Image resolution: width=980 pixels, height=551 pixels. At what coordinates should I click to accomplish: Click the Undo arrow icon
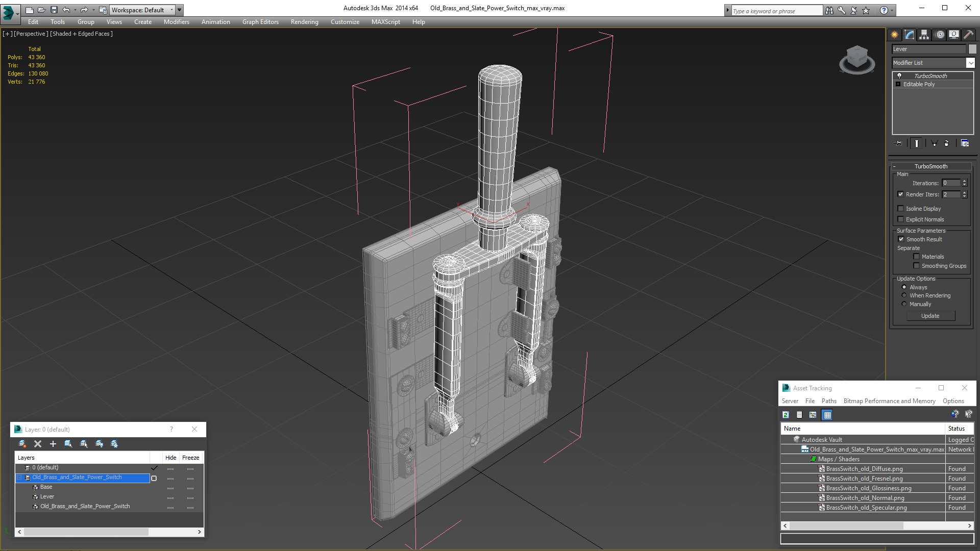(x=66, y=10)
